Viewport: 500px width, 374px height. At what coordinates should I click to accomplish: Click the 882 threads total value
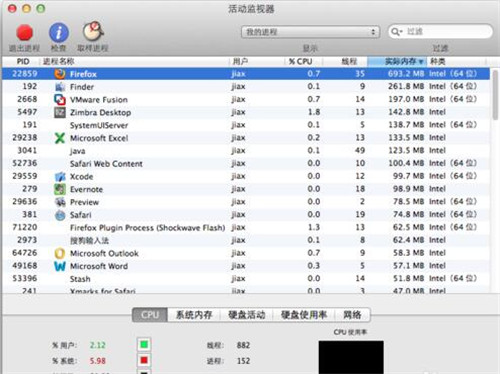[x=243, y=345]
